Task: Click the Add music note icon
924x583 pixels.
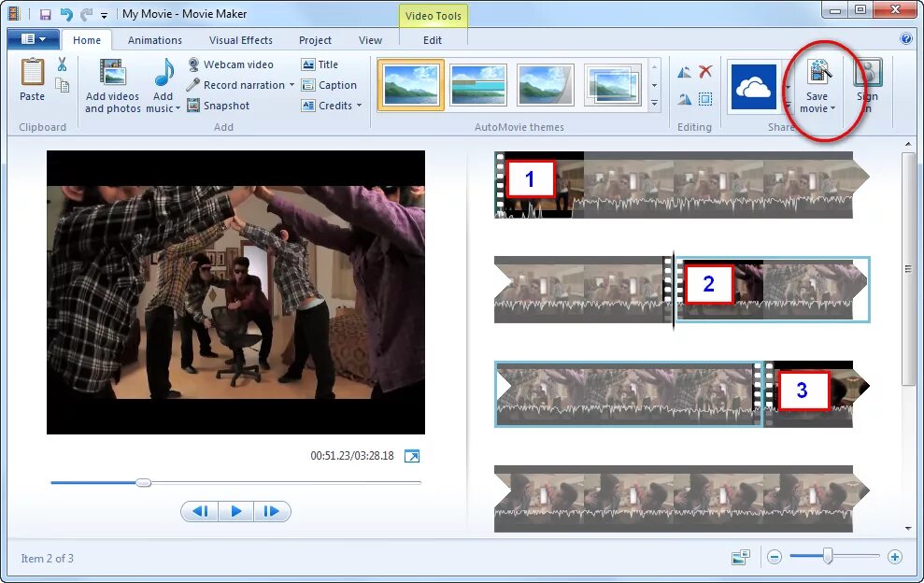Action: [x=163, y=73]
